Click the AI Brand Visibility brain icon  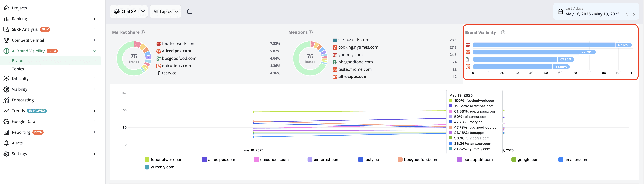6,51
